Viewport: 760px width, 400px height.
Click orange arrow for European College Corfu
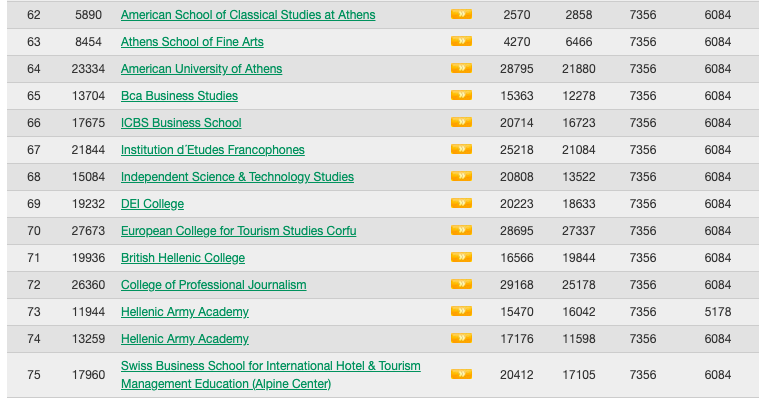(461, 230)
